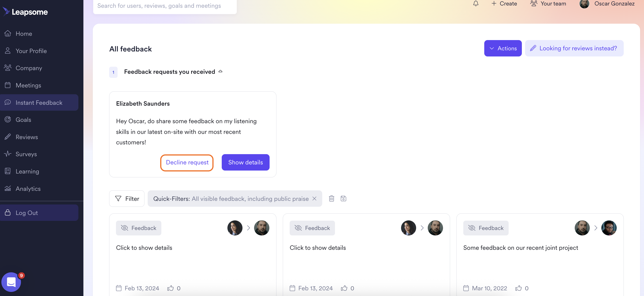644x296 pixels.
Task: Click the Leapsome logo
Action: pos(25,12)
